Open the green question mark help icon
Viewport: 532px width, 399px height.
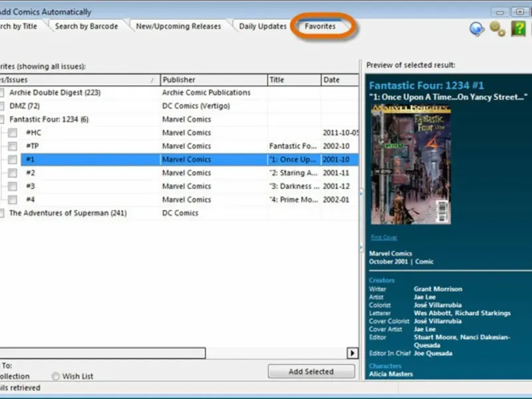click(519, 29)
